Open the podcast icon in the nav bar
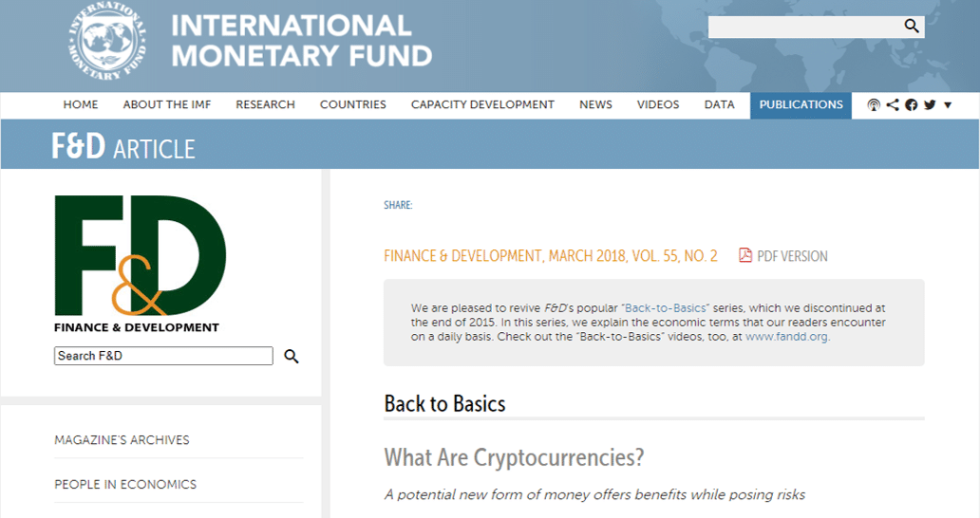Screen dimensions: 980x518 click(x=874, y=105)
